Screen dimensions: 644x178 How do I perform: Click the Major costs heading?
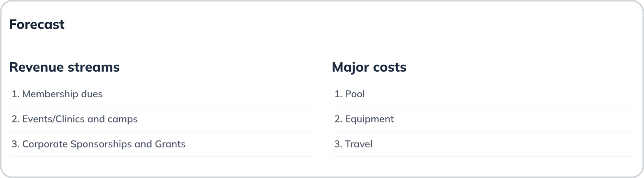click(369, 67)
